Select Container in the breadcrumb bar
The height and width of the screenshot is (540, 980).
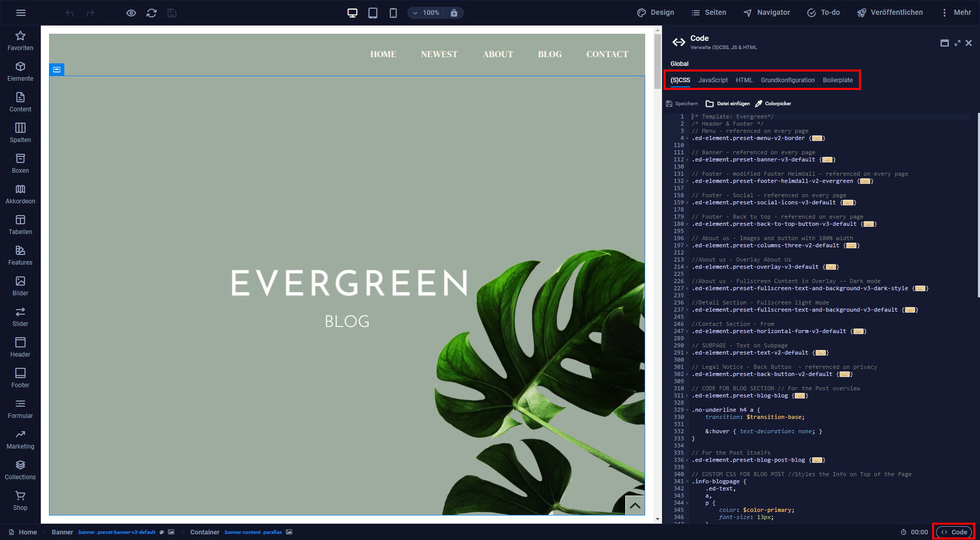[x=205, y=532]
